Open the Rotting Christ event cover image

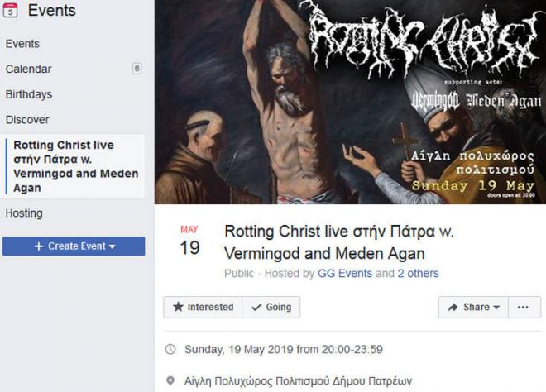click(x=350, y=102)
